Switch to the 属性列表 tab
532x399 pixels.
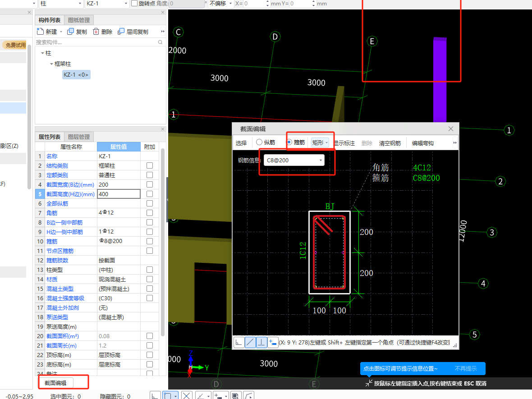(x=49, y=137)
